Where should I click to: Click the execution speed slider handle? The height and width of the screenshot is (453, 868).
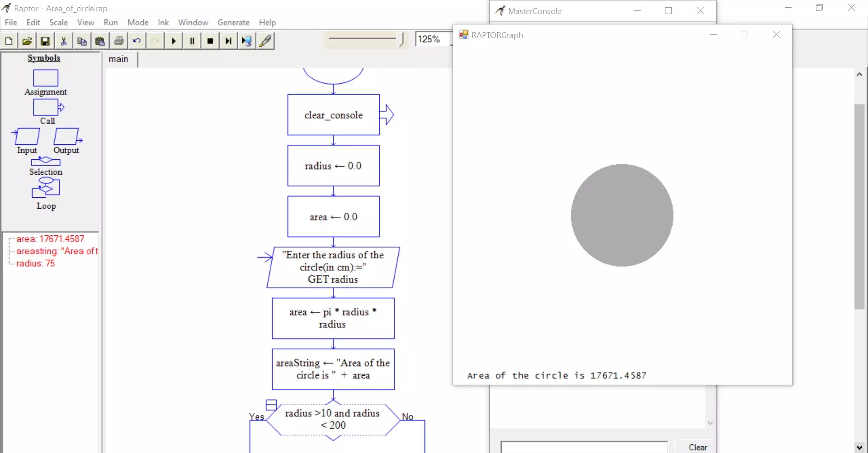point(401,39)
